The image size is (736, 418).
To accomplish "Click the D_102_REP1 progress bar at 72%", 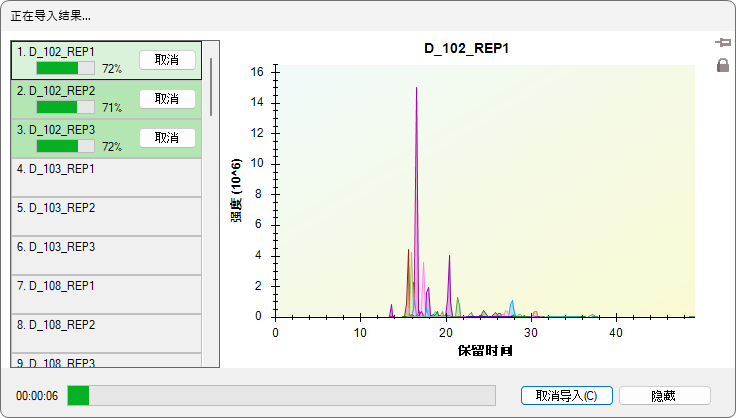I will click(x=65, y=69).
